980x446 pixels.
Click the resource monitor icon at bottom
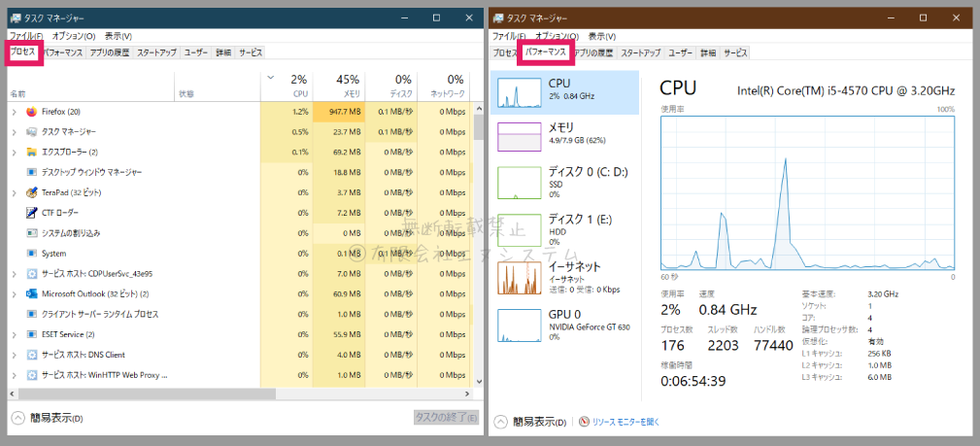(x=585, y=422)
